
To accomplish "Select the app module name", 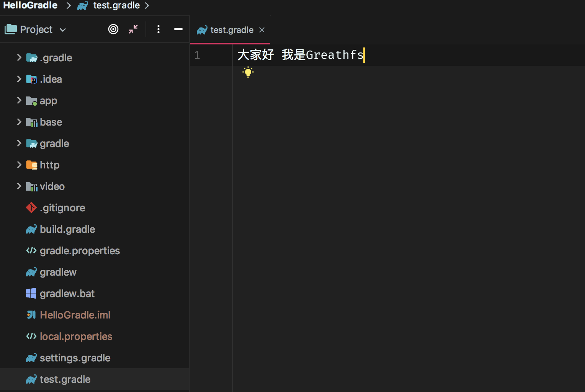I will tap(48, 101).
